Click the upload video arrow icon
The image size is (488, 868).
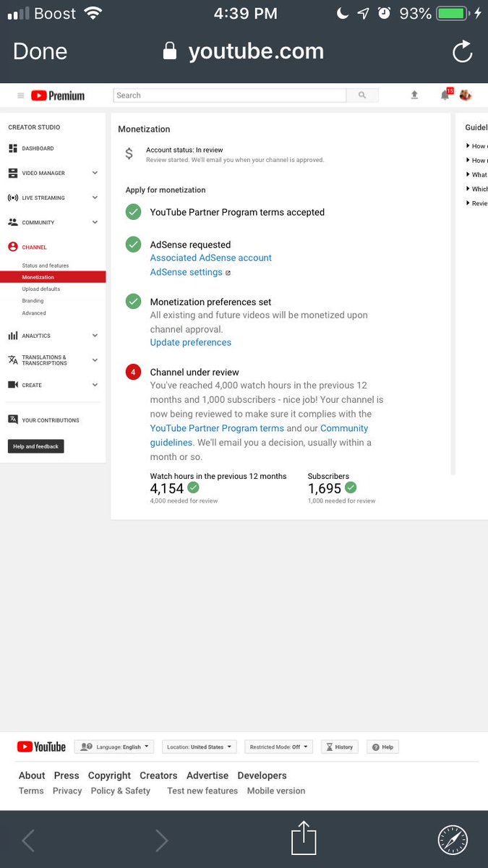(414, 95)
